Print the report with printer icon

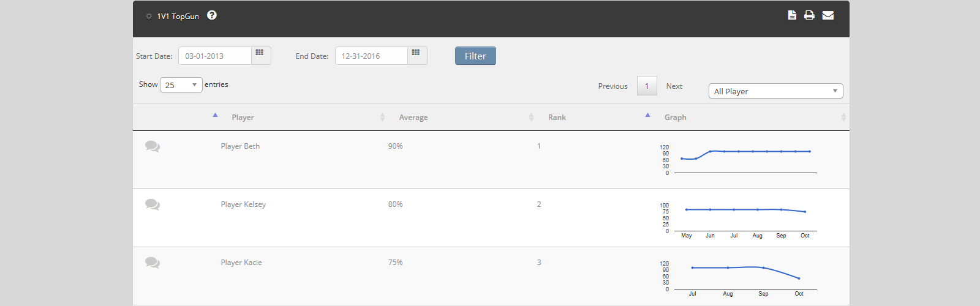click(809, 15)
